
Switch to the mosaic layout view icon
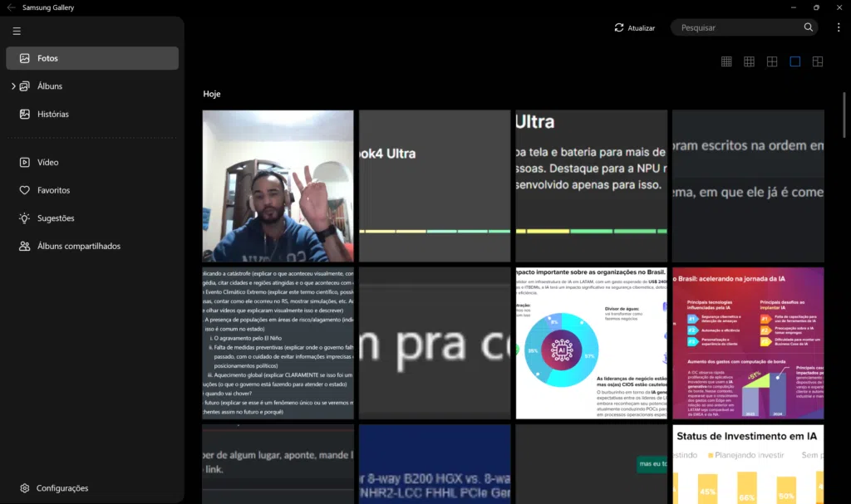point(818,61)
